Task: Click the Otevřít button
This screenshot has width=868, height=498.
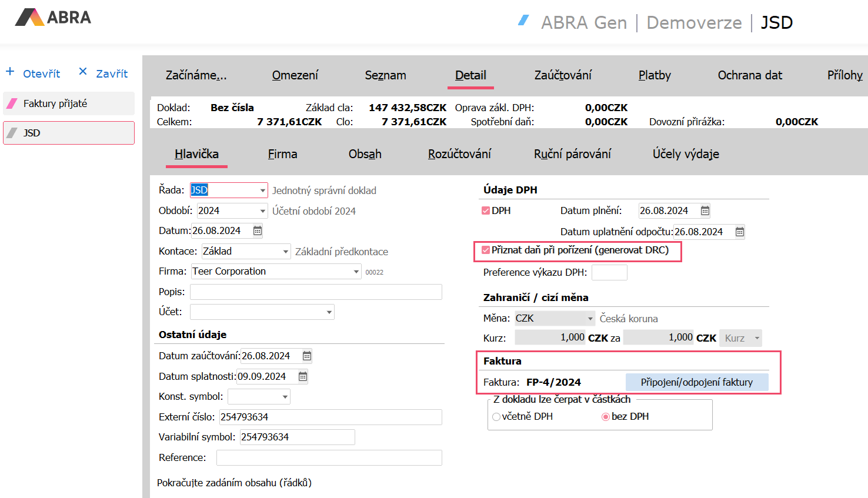Action: click(x=33, y=73)
